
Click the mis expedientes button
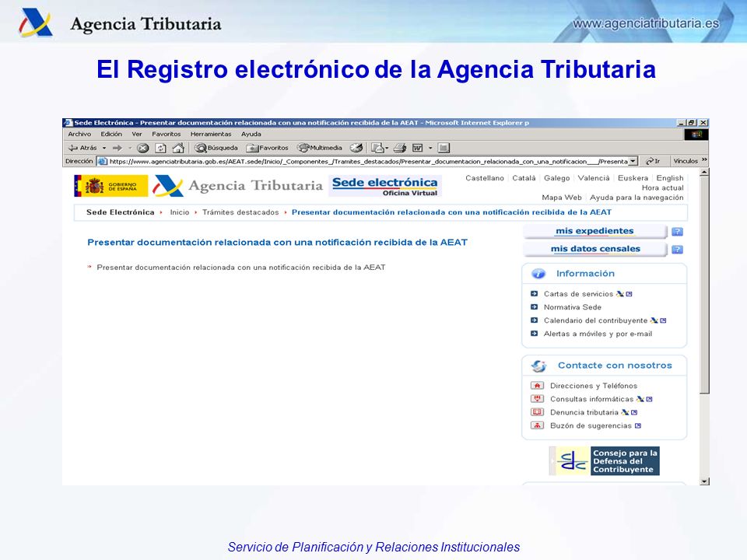[594, 232]
